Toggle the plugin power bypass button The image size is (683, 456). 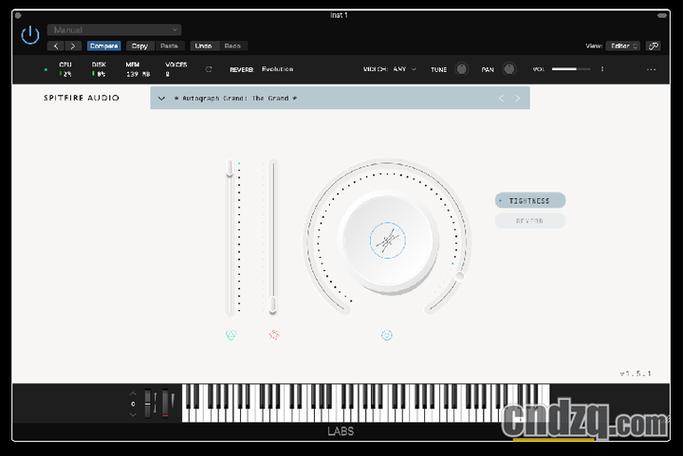pos(30,35)
